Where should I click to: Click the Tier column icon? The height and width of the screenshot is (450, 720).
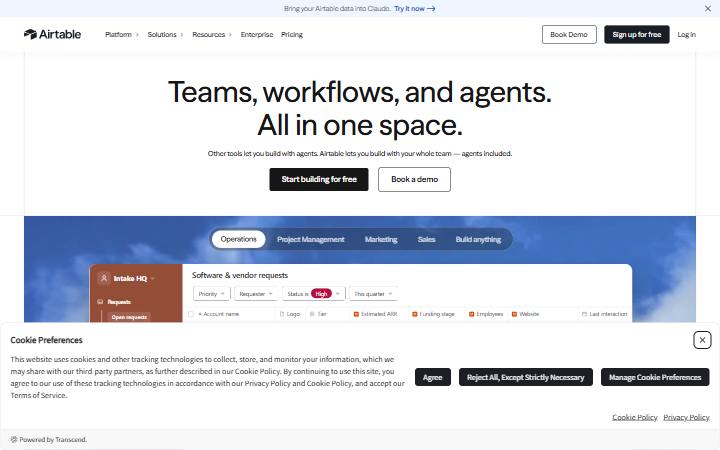pos(312,314)
